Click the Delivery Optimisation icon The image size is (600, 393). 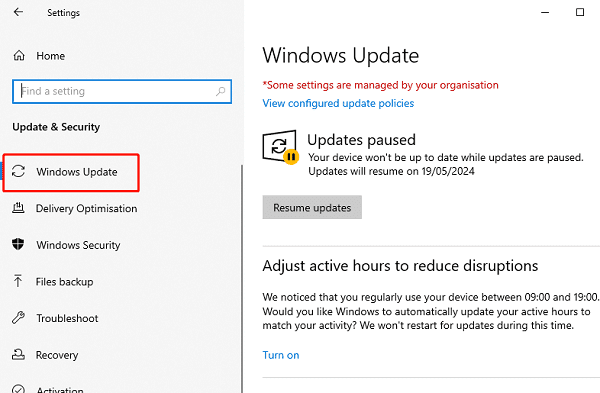coord(18,208)
